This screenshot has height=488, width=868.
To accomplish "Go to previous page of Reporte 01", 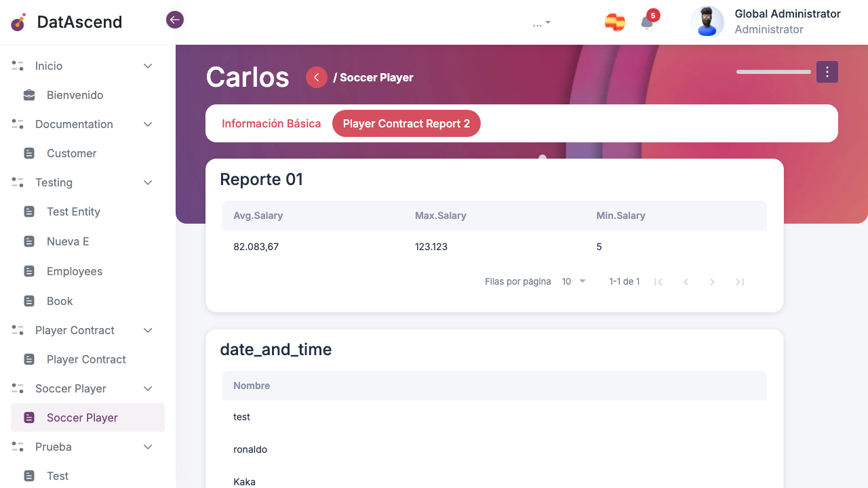I will tap(686, 282).
